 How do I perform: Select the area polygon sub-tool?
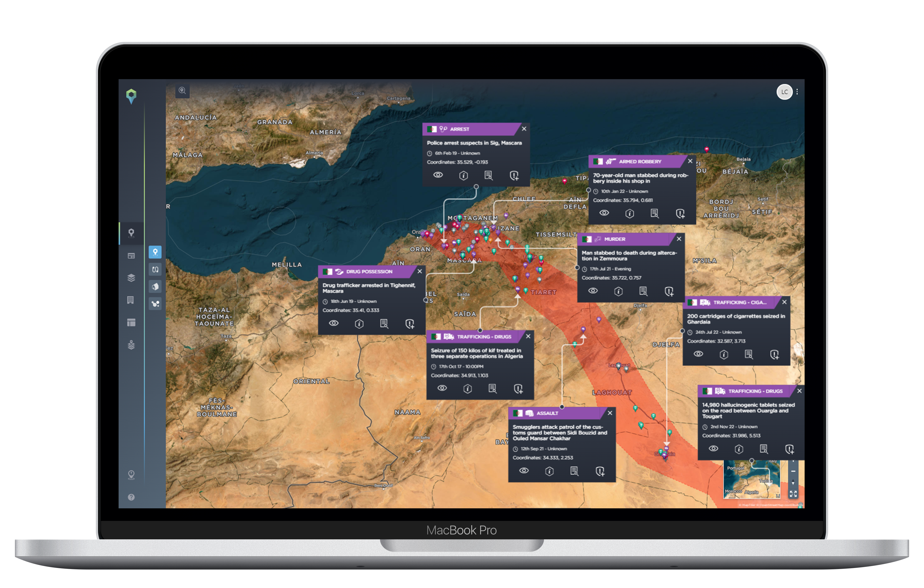[155, 287]
